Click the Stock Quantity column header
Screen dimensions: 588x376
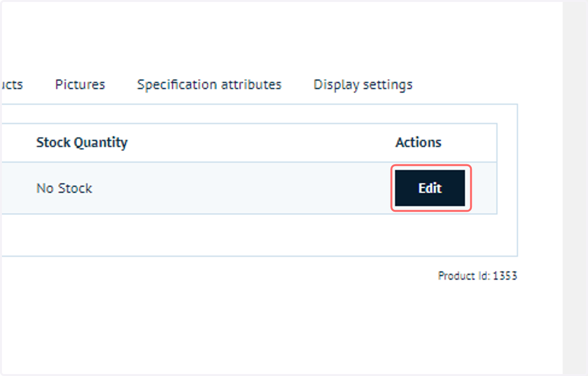click(82, 143)
